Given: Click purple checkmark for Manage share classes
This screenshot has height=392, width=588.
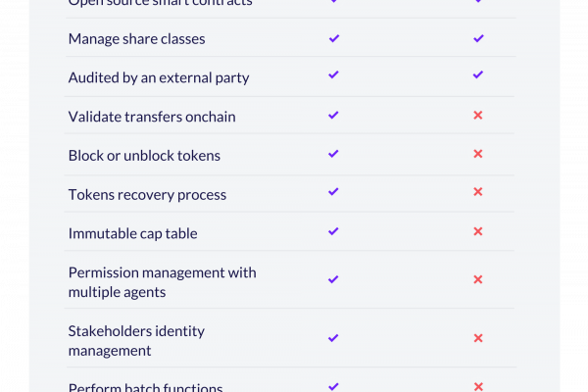Looking at the screenshot, I should (x=334, y=38).
